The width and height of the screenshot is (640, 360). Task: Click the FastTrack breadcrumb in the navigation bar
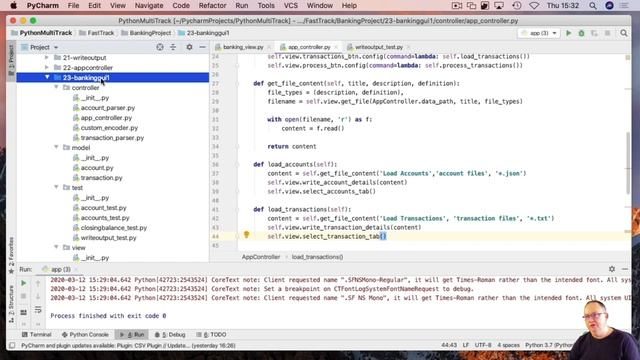click(96, 33)
